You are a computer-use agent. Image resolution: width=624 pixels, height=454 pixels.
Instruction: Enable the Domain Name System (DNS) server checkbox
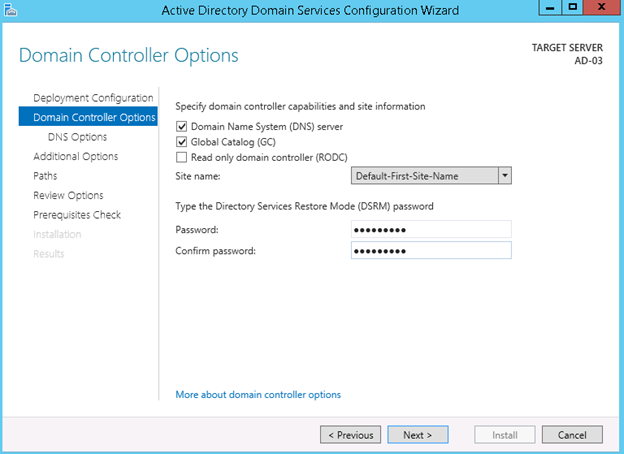[x=181, y=127]
